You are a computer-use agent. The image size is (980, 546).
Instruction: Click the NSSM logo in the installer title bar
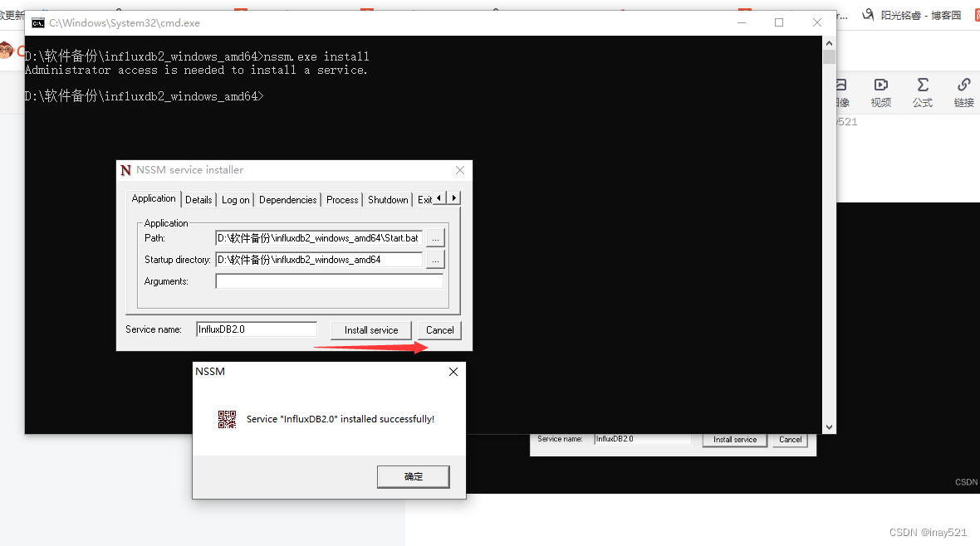126,169
